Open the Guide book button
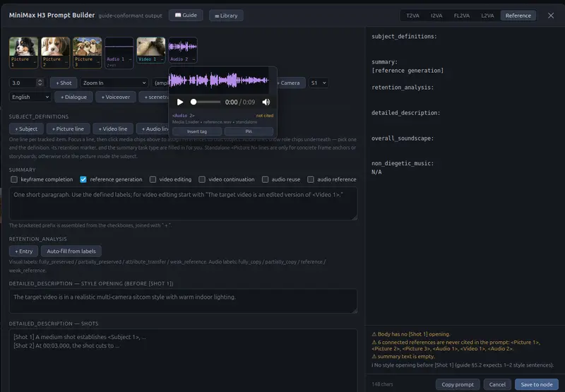The height and width of the screenshot is (392, 565). click(x=186, y=15)
